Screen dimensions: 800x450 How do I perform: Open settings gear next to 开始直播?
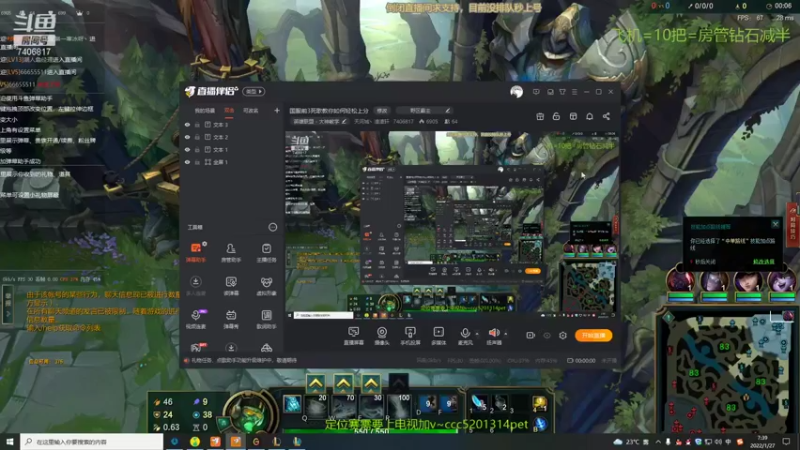563,335
